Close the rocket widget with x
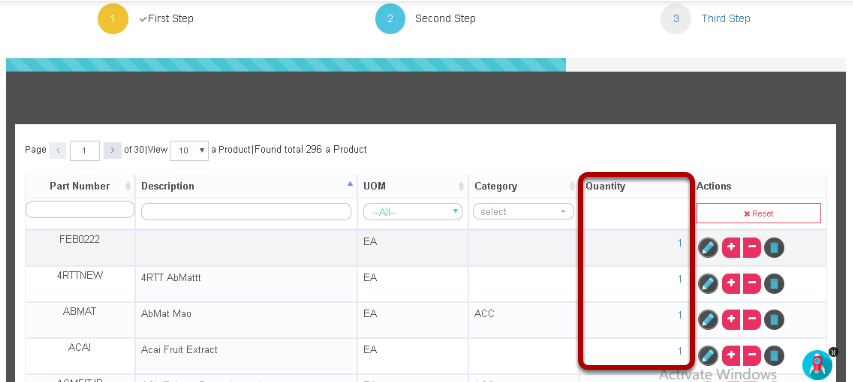Viewport: 853px width, 382px height. coord(833,352)
